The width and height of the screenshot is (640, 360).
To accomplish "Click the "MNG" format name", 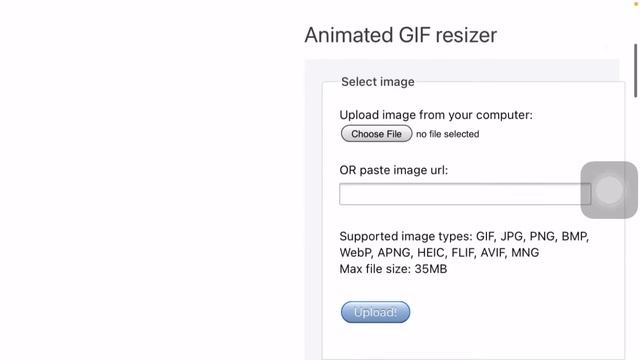I will 525,253.
